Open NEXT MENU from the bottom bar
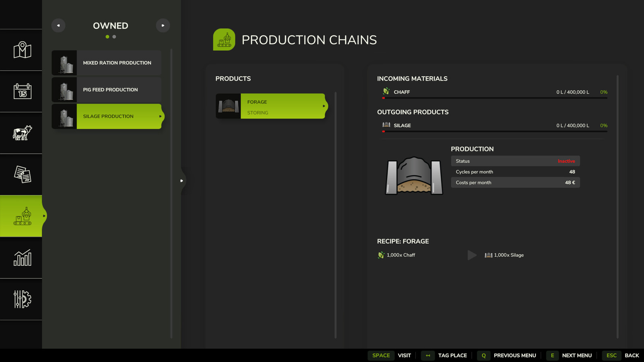 coord(577,356)
